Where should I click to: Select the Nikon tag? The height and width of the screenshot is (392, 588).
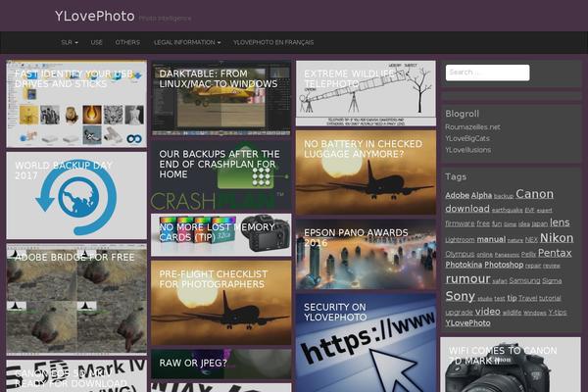click(x=557, y=238)
